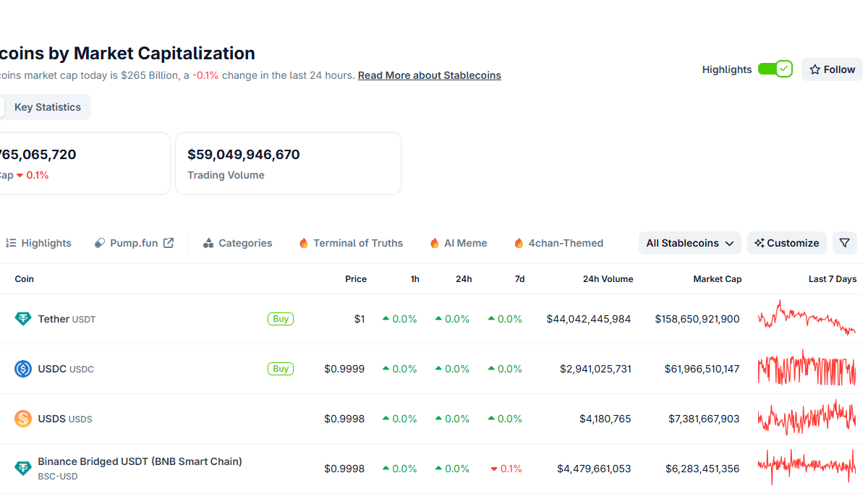Click the USDC coin logo

click(23, 369)
